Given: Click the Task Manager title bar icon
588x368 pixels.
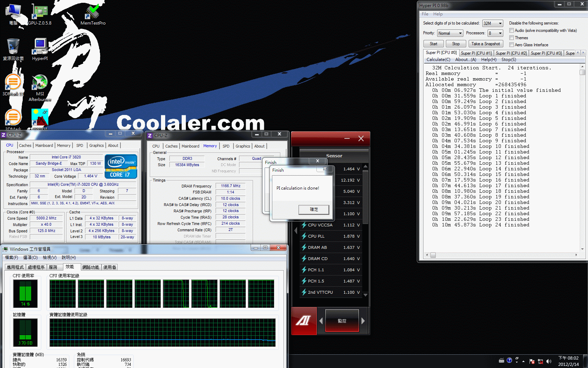Looking at the screenshot, I should 5,249.
